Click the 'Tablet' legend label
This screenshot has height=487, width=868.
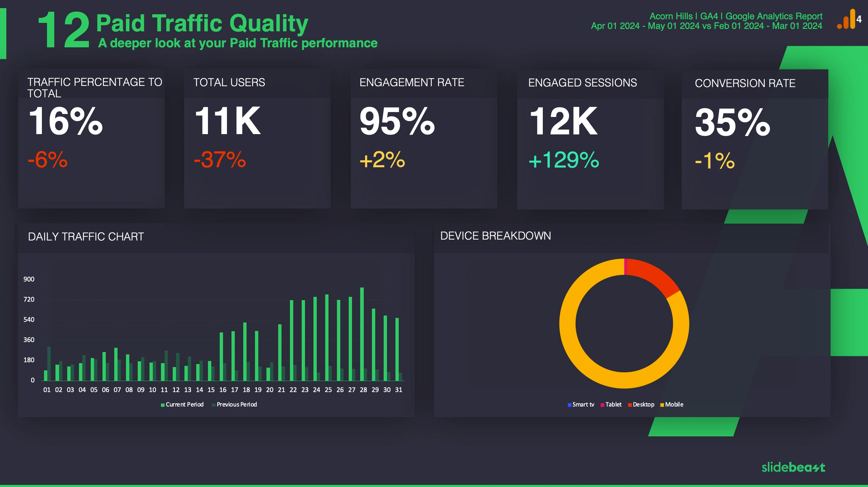[x=614, y=404]
